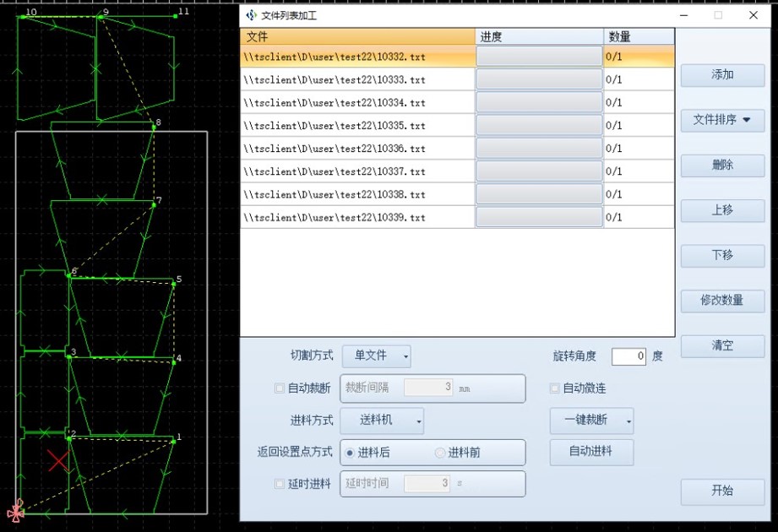Enable the 延时进料 checkbox
This screenshot has height=532, width=778.
[x=280, y=484]
